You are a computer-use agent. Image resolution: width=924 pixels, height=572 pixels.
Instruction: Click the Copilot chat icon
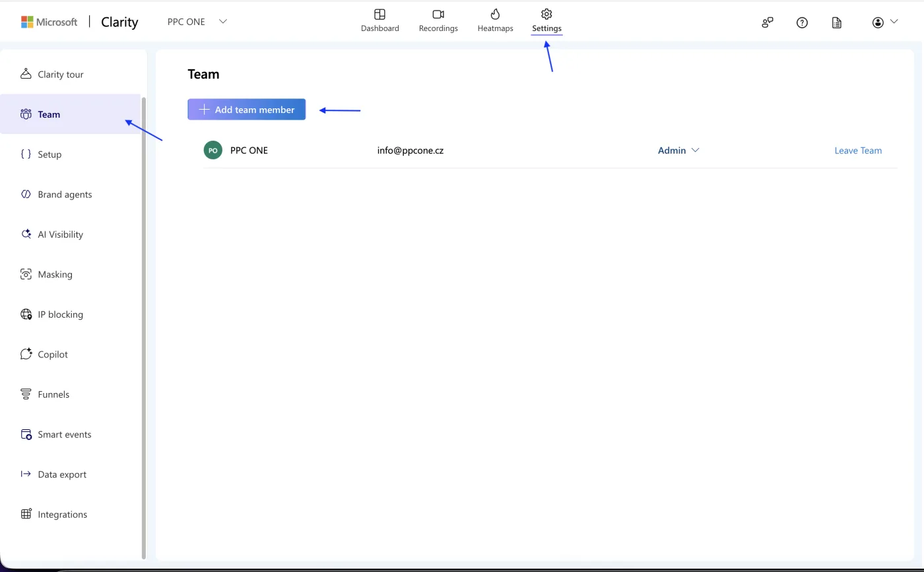pyautogui.click(x=26, y=354)
